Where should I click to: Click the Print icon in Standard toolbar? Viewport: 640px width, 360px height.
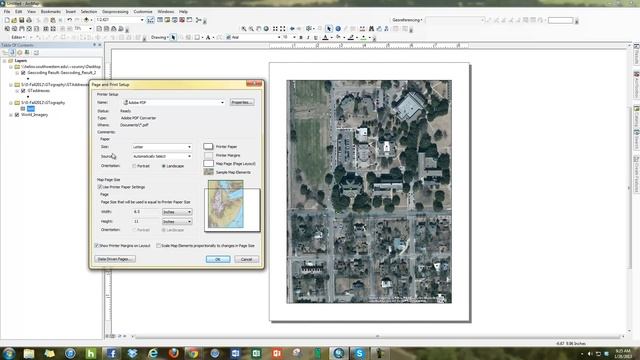[x=29, y=20]
